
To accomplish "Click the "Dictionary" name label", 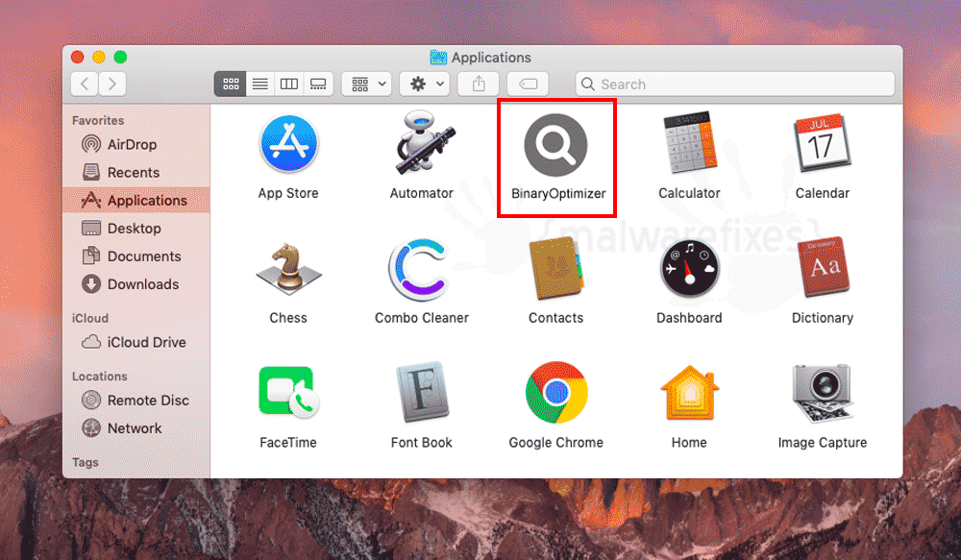I will 823,318.
